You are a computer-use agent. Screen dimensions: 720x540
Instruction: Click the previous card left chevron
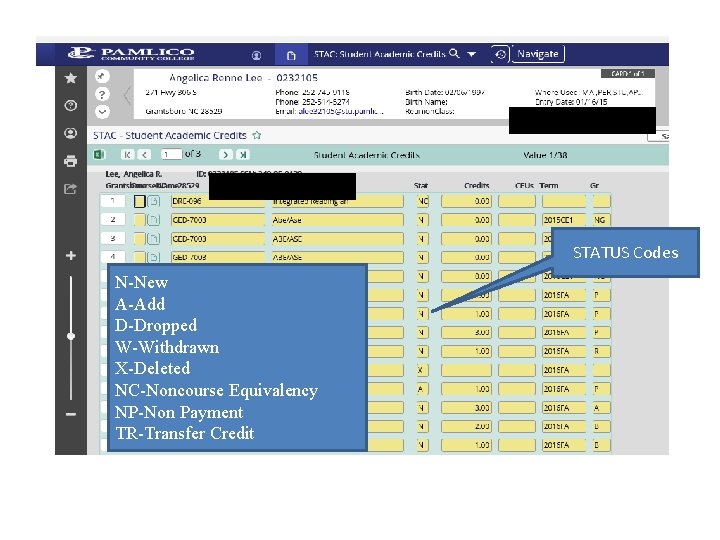click(x=127, y=96)
